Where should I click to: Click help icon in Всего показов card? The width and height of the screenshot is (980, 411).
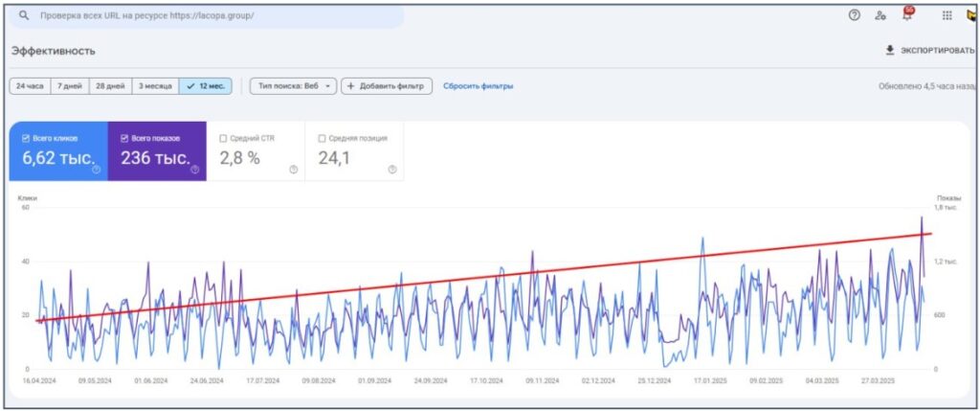pyautogui.click(x=194, y=170)
